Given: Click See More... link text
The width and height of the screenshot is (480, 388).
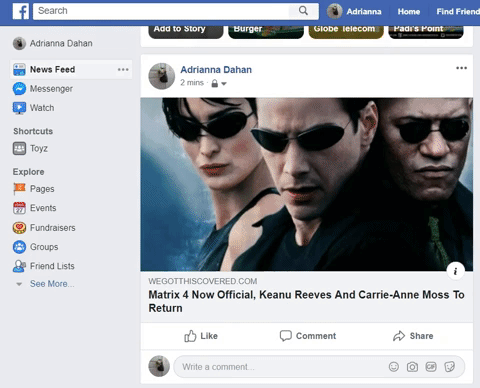Looking at the screenshot, I should [52, 284].
